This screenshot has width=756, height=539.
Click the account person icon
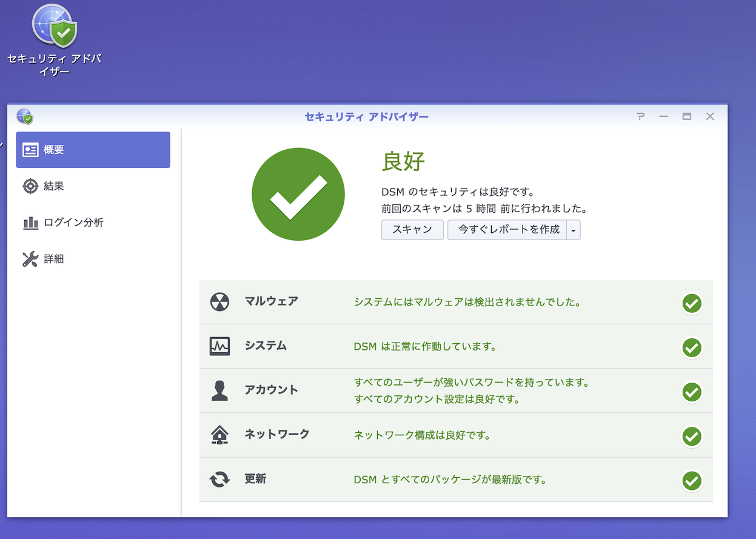tap(219, 390)
